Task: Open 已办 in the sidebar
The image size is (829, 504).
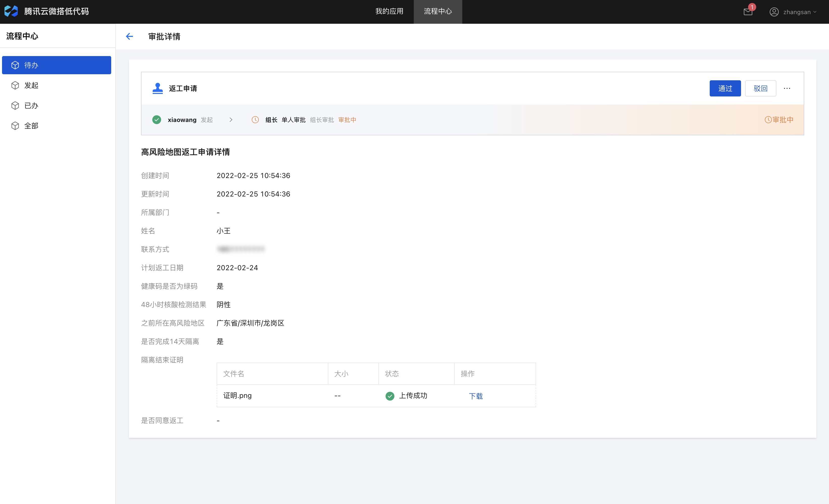Action: click(31, 106)
